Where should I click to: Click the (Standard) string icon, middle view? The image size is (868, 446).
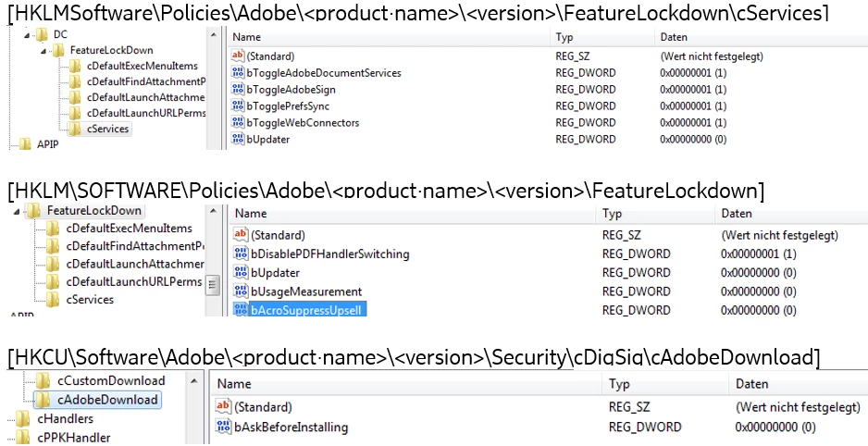tap(241, 235)
